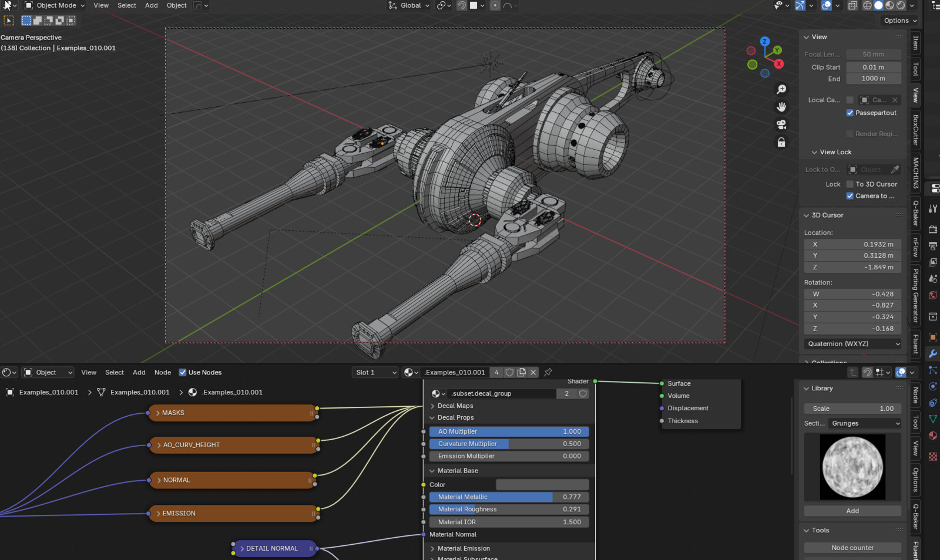The height and width of the screenshot is (560, 940).
Task: Click the viewport Z axis gizmo
Action: tap(764, 42)
